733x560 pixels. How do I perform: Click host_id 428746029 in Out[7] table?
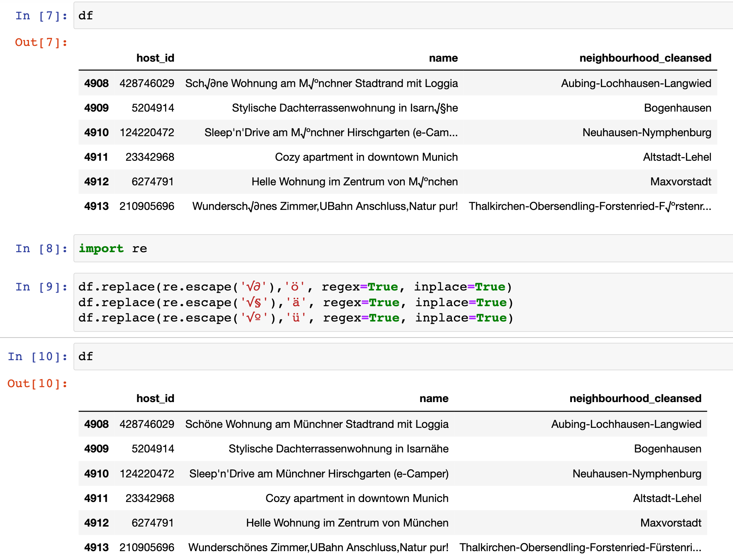[x=147, y=83]
